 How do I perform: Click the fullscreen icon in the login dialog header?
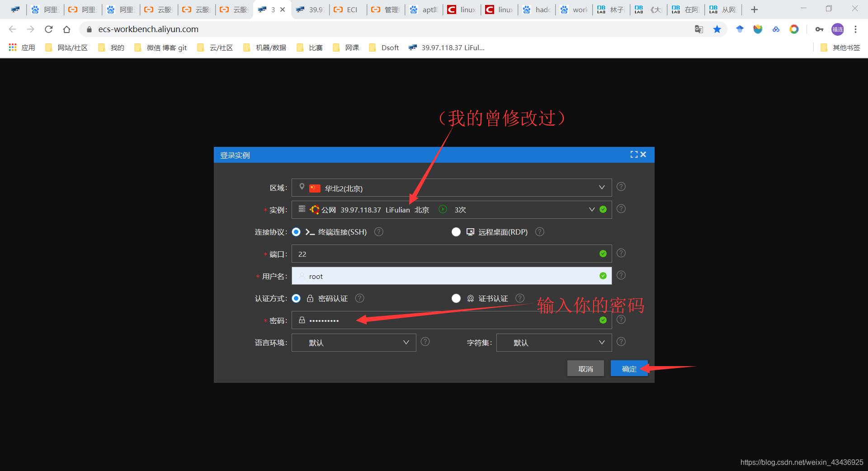tap(634, 155)
